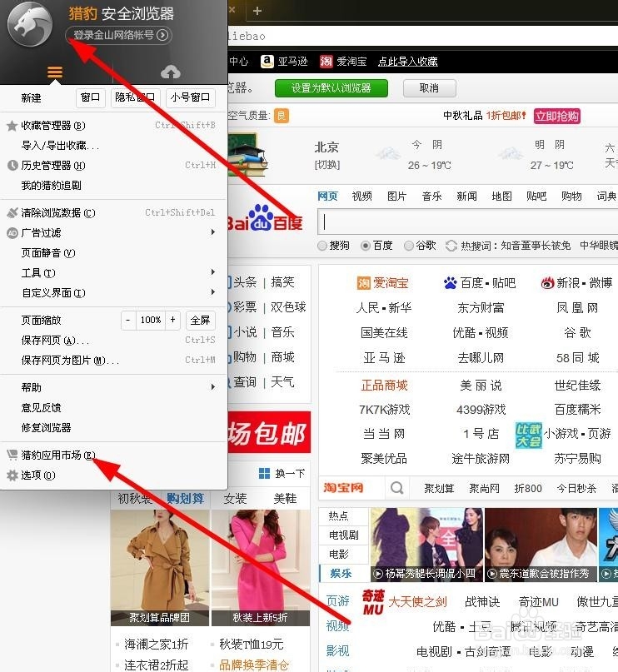Click the 窗口 new window button
618x672 pixels.
coord(91,97)
